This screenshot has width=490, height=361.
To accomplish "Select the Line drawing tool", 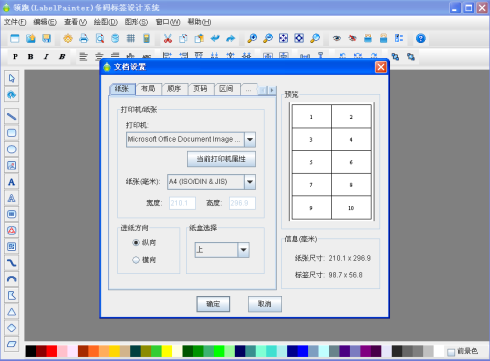I will pyautogui.click(x=12, y=117).
